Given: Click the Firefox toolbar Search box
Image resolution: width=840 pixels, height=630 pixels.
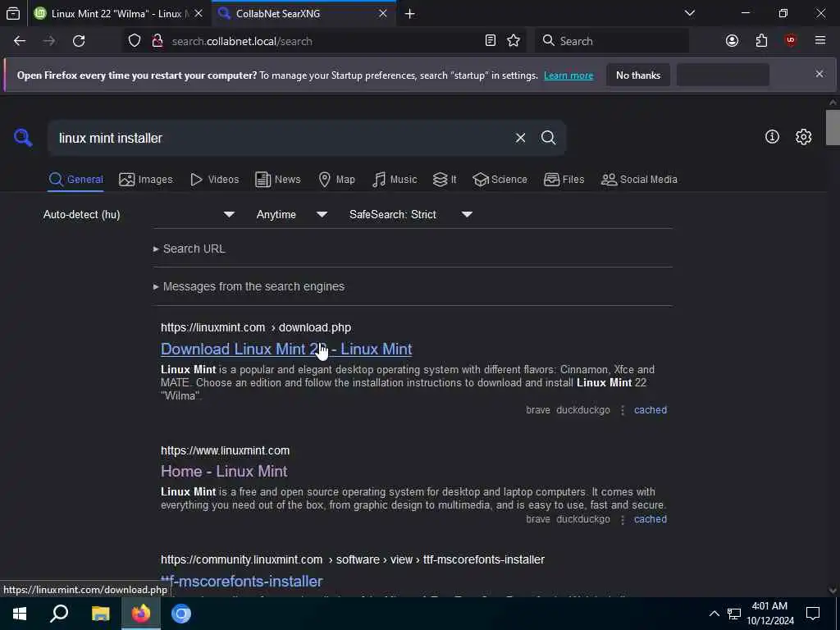Looking at the screenshot, I should (612, 41).
